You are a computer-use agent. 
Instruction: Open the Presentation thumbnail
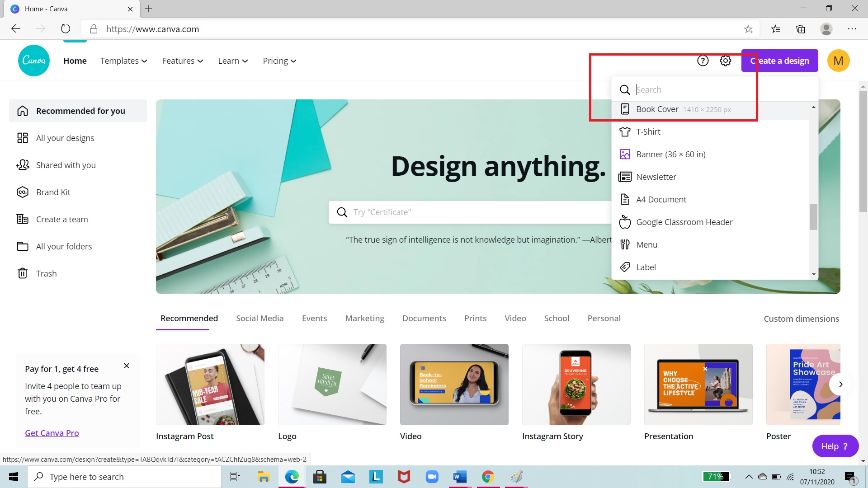[x=698, y=385]
